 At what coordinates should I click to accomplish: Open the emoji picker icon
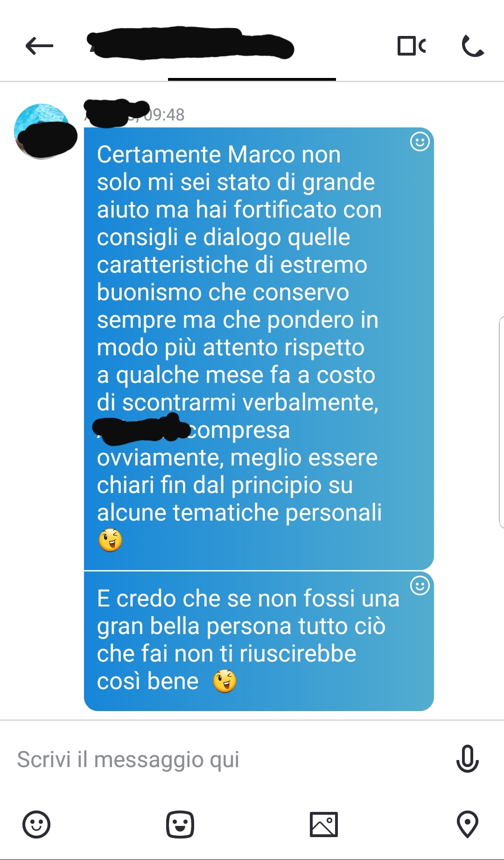click(36, 824)
